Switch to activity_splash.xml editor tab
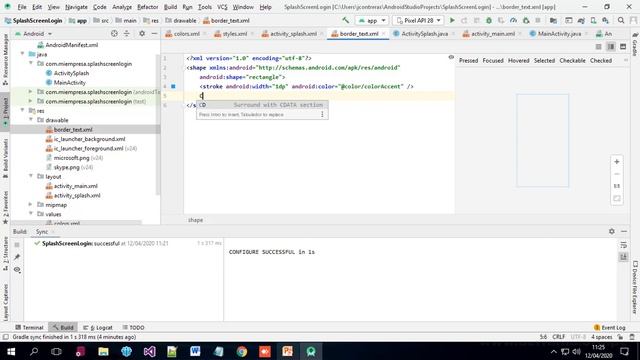The image size is (640, 360). click(293, 34)
